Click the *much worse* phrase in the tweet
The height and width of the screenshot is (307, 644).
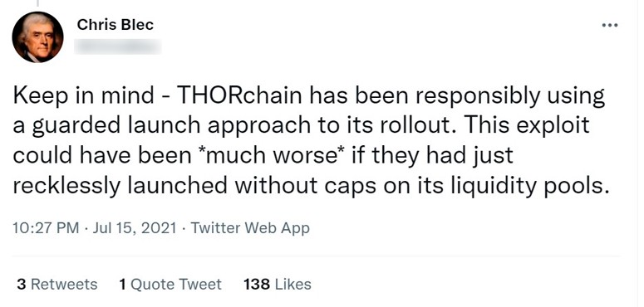pyautogui.click(x=271, y=156)
